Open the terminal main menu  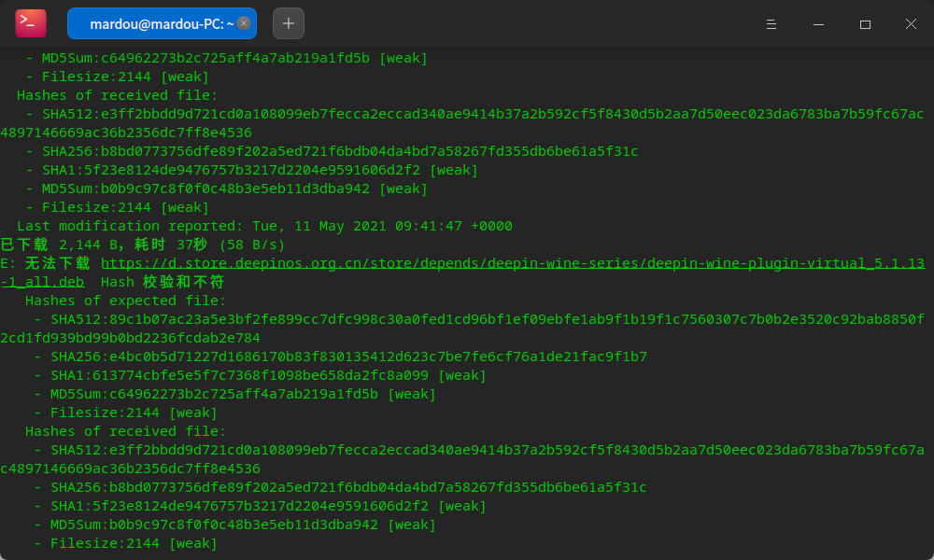(x=771, y=24)
